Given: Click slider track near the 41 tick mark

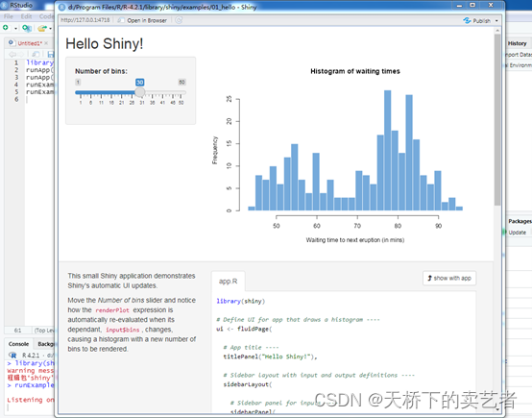Looking at the screenshot, I should click(x=162, y=92).
